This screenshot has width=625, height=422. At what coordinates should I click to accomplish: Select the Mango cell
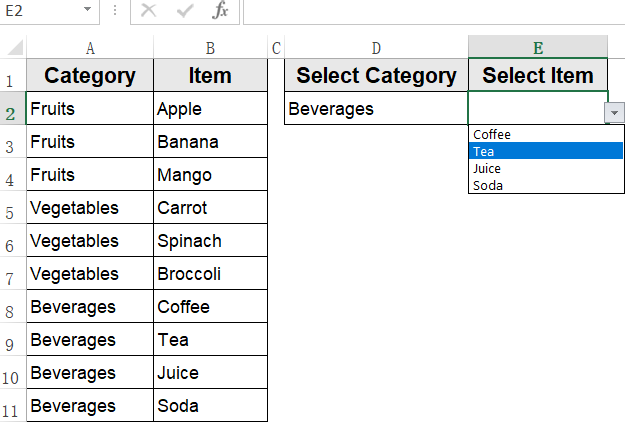tap(210, 174)
